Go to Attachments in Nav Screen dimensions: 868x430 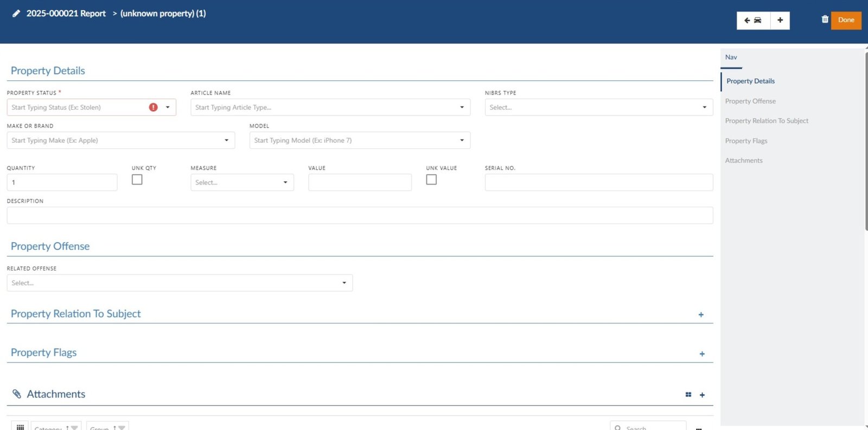(x=744, y=161)
